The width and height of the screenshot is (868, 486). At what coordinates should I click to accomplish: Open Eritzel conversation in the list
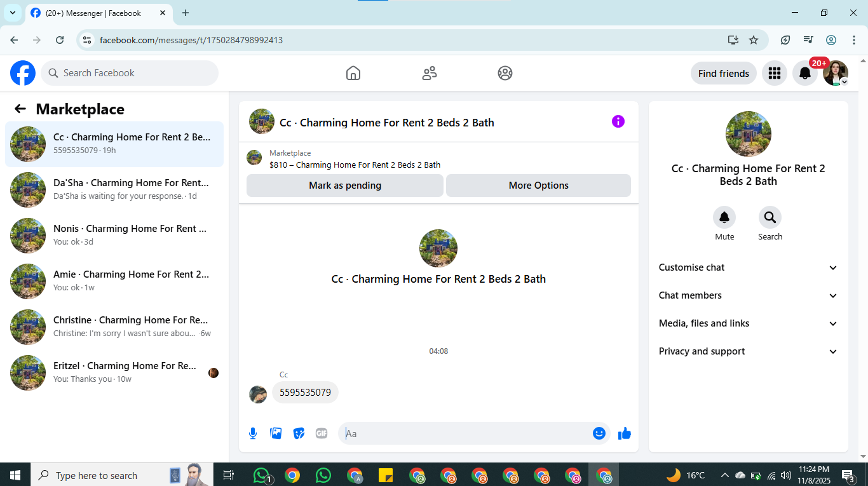point(114,373)
